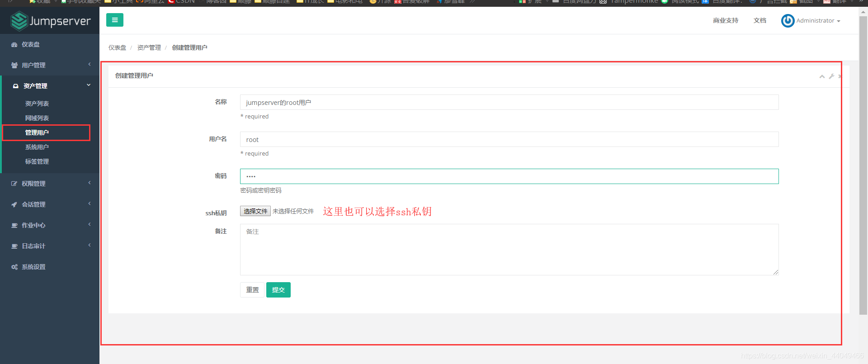The height and width of the screenshot is (364, 868).
Task: Toggle the sidebar hamburger button
Action: point(115,20)
